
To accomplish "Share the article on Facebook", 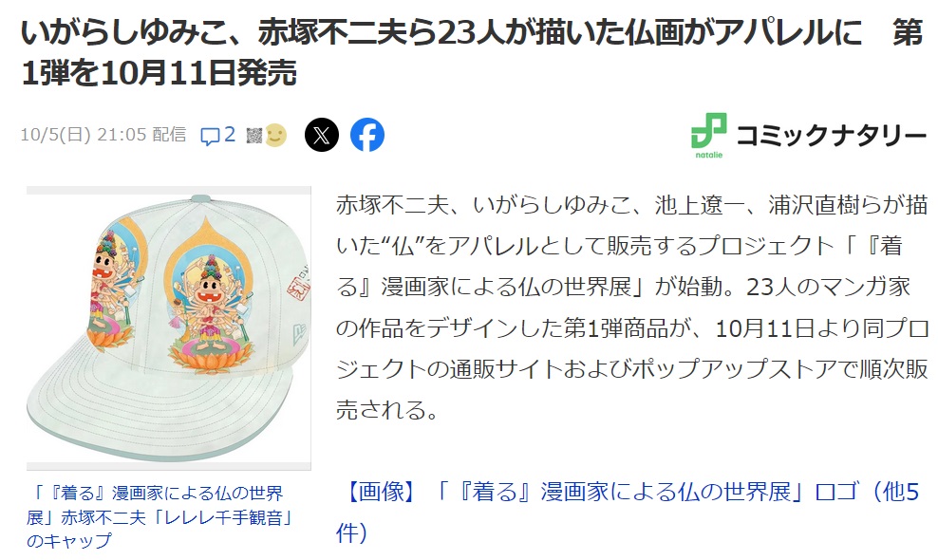I will coord(366,135).
